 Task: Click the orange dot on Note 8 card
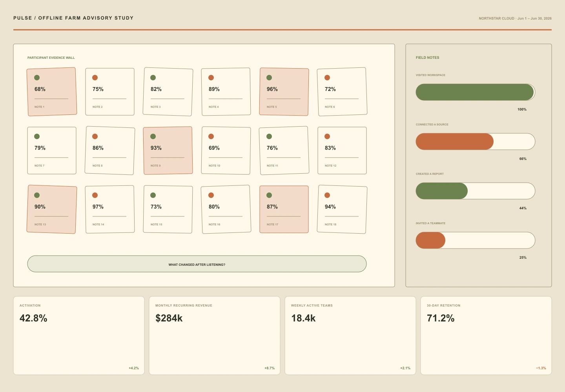coord(95,136)
